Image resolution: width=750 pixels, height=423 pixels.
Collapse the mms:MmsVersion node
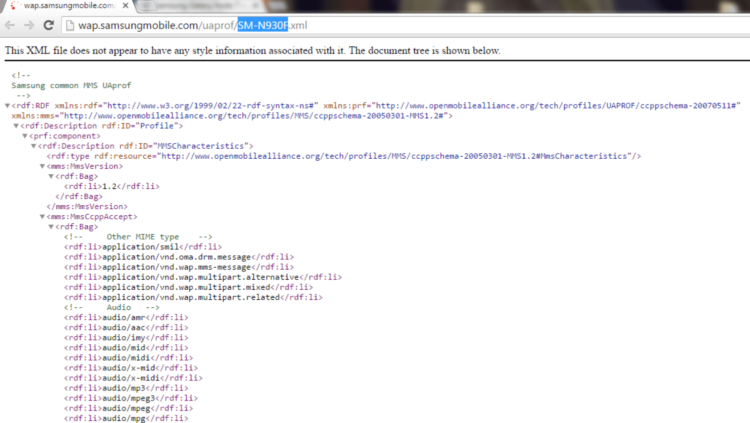coord(41,166)
